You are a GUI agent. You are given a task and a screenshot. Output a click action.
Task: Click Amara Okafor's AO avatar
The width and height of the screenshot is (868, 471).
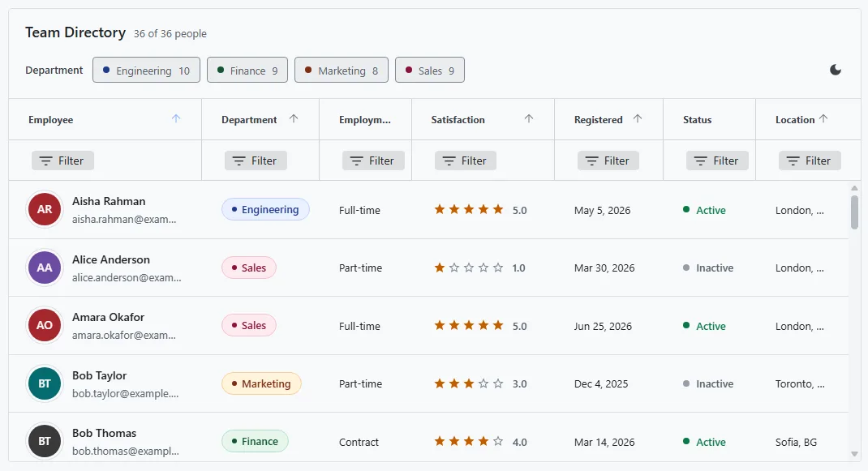tap(45, 325)
